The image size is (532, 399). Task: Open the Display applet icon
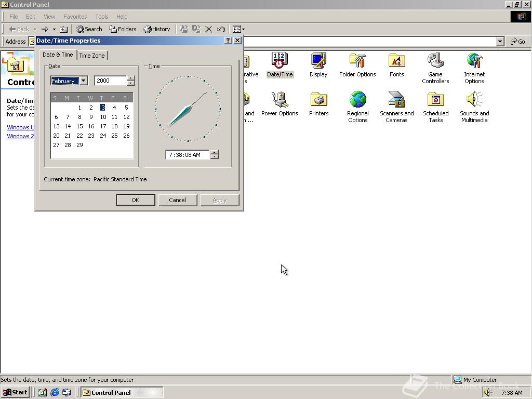tap(318, 61)
